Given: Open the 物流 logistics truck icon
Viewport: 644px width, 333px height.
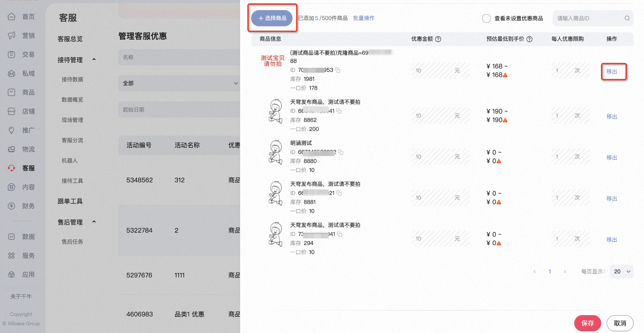Looking at the screenshot, I should [x=11, y=149].
